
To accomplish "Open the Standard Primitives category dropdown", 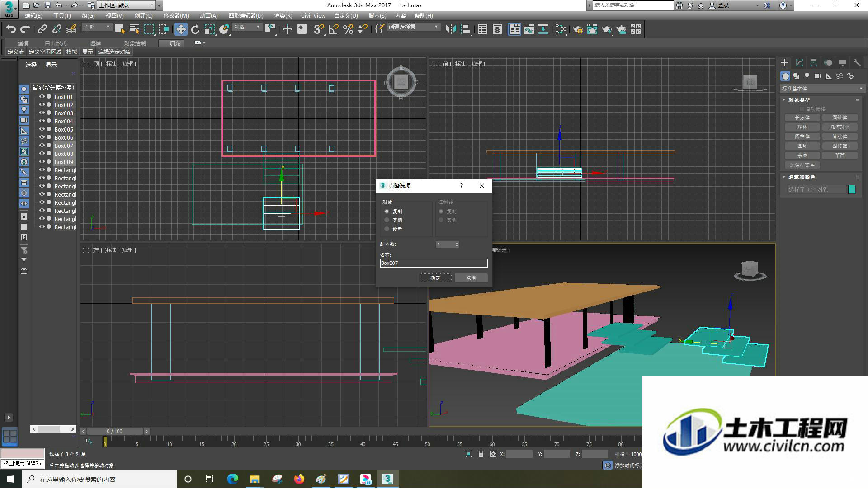I will pos(822,89).
